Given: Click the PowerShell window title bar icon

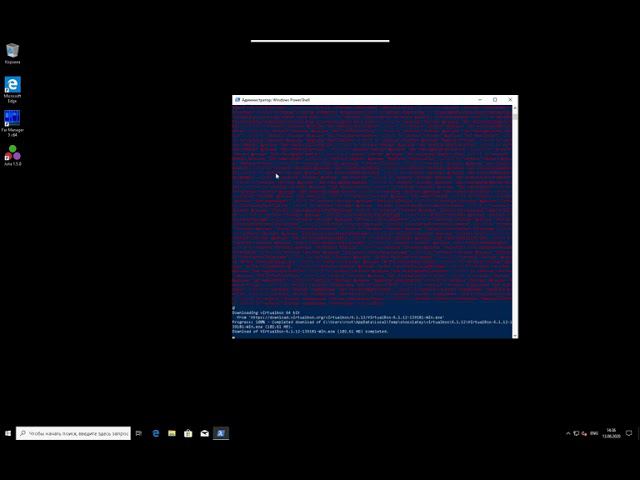Looking at the screenshot, I should [237, 100].
